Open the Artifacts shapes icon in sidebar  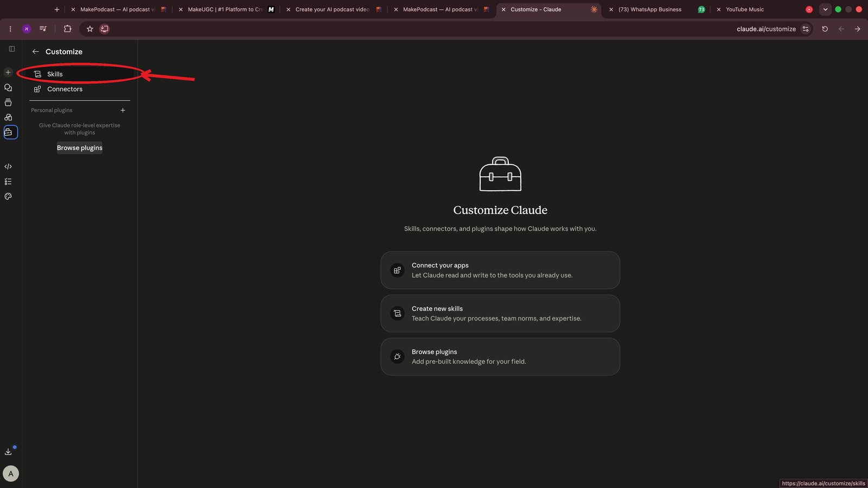[8, 117]
